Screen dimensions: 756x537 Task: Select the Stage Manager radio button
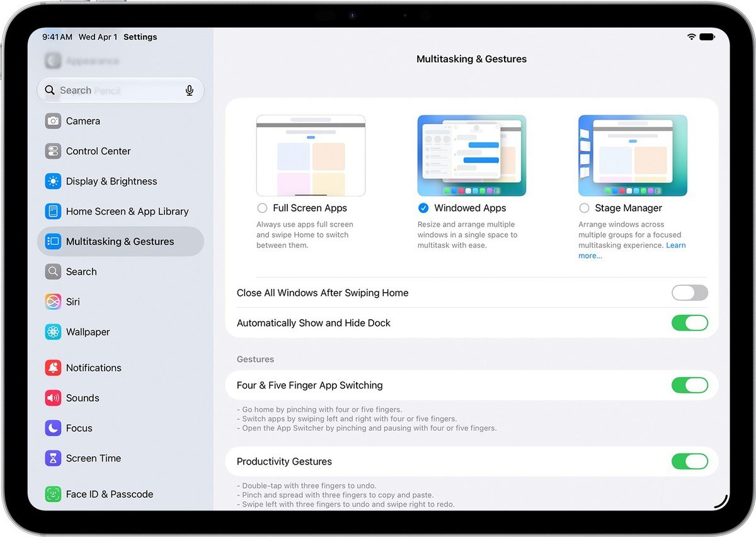[584, 208]
